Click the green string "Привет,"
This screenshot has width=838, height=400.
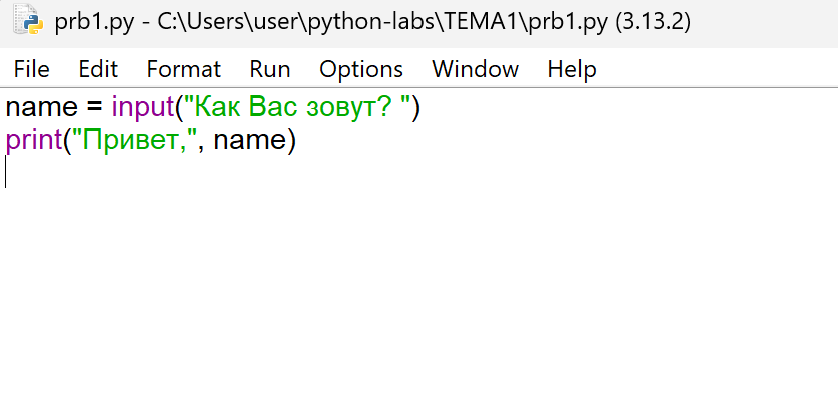click(135, 141)
